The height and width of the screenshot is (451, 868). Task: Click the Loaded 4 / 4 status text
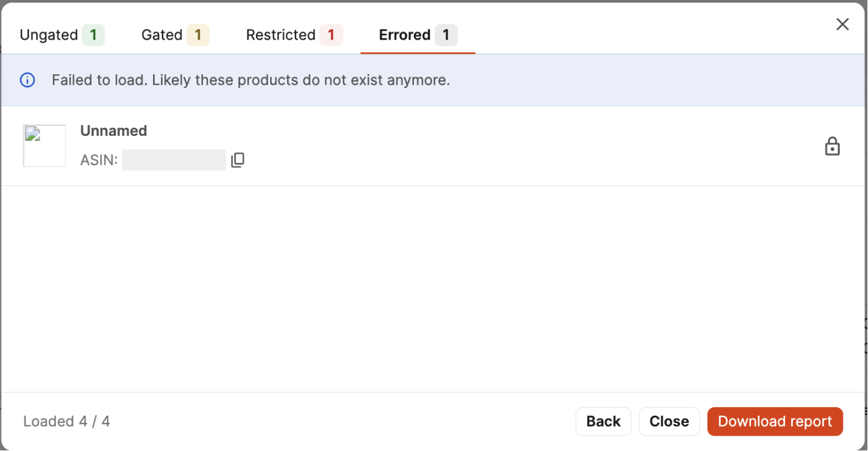(x=66, y=422)
